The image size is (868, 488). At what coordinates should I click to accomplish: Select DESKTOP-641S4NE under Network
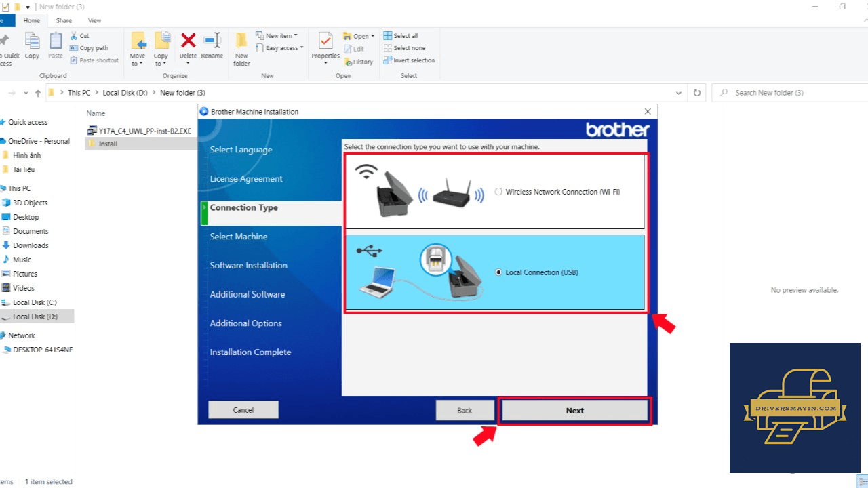(42, 350)
